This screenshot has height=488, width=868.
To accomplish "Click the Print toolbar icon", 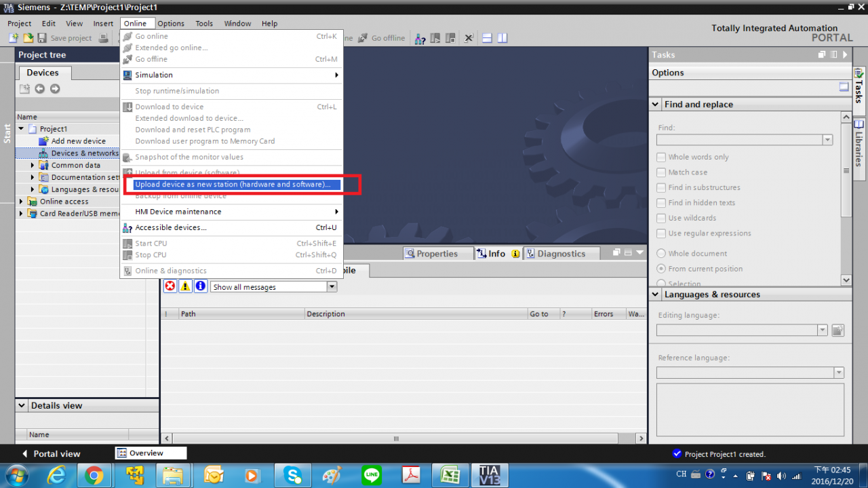I will 104,38.
